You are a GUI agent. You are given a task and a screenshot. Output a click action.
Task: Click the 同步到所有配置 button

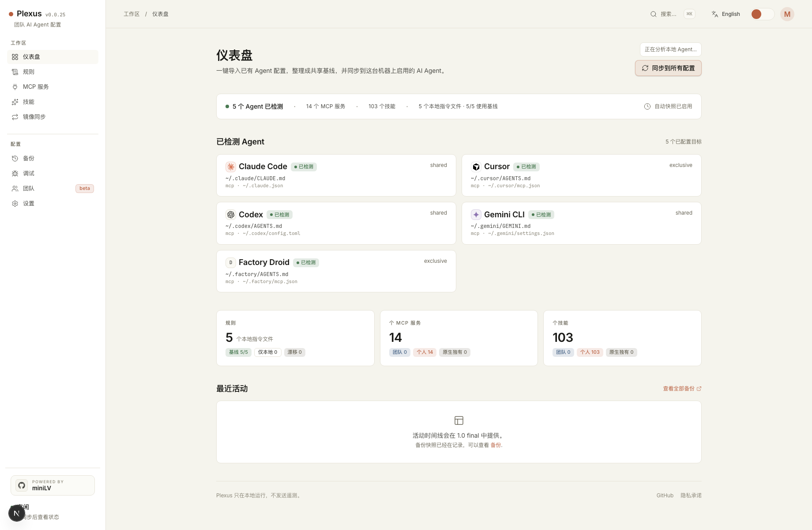(668, 68)
